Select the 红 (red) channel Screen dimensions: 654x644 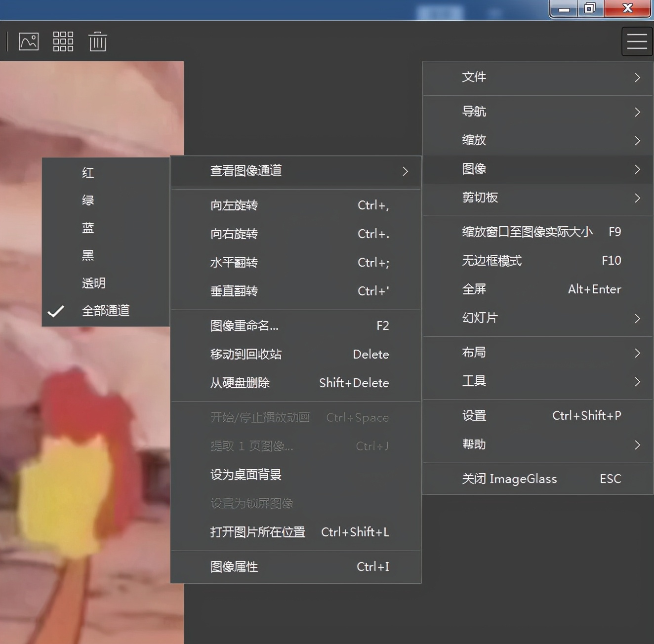click(x=87, y=172)
